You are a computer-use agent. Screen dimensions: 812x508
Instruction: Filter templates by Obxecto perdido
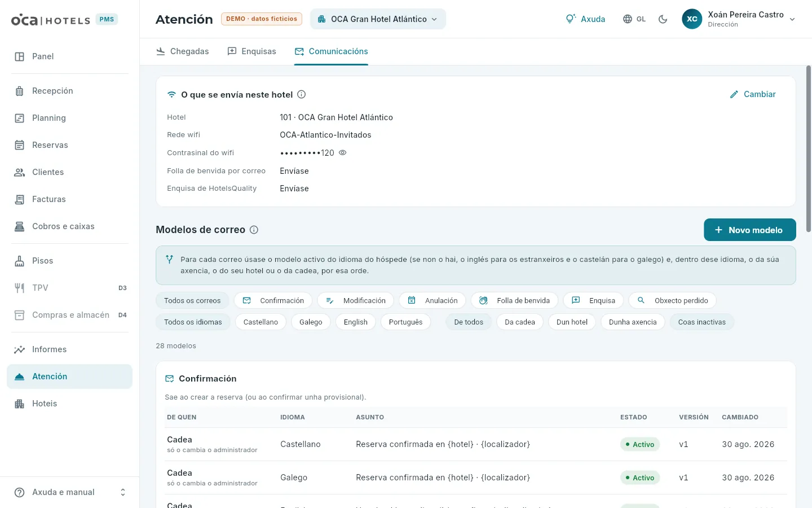672,300
